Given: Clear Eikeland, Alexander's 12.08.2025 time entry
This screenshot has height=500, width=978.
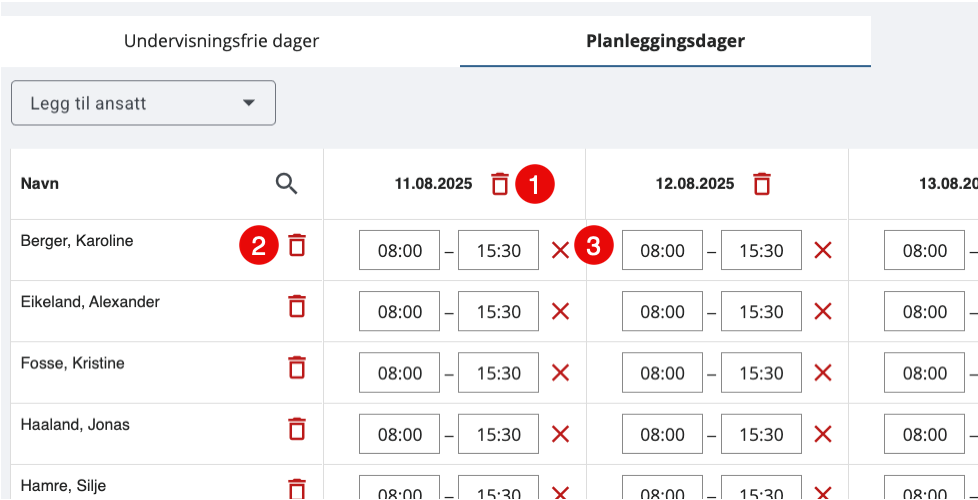Looking at the screenshot, I should 823,311.
